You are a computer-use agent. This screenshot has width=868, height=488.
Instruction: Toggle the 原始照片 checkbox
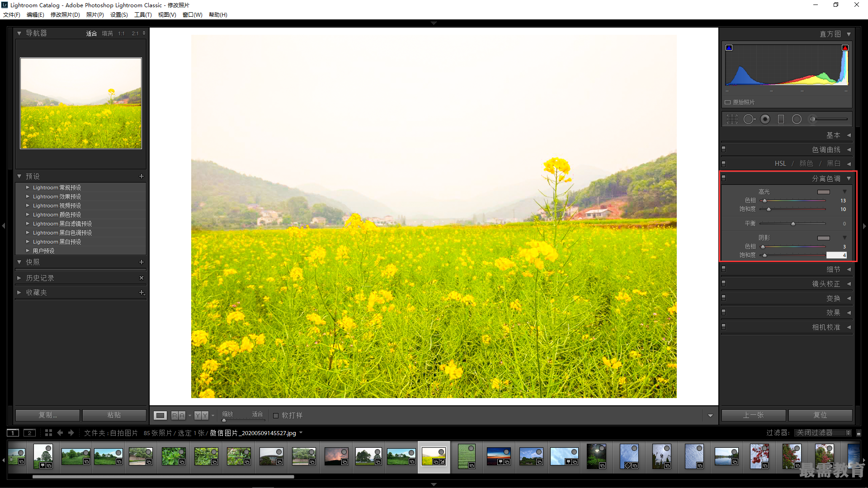coord(728,103)
